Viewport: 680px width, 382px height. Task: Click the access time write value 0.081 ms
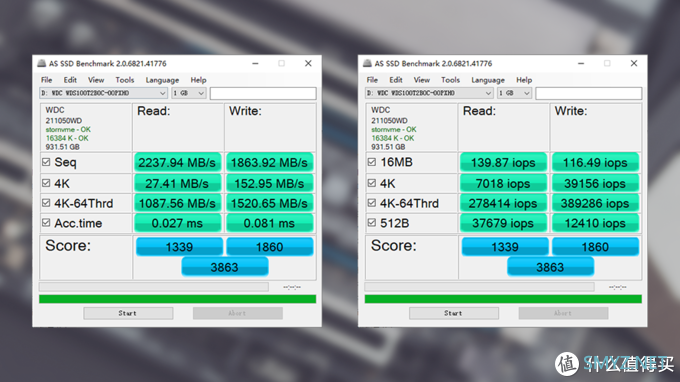[x=269, y=223]
